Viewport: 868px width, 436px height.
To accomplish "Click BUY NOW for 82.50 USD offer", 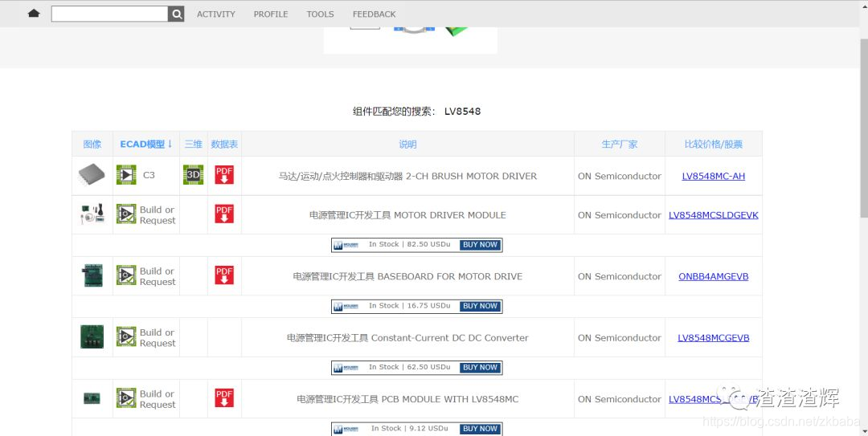I will coord(480,245).
